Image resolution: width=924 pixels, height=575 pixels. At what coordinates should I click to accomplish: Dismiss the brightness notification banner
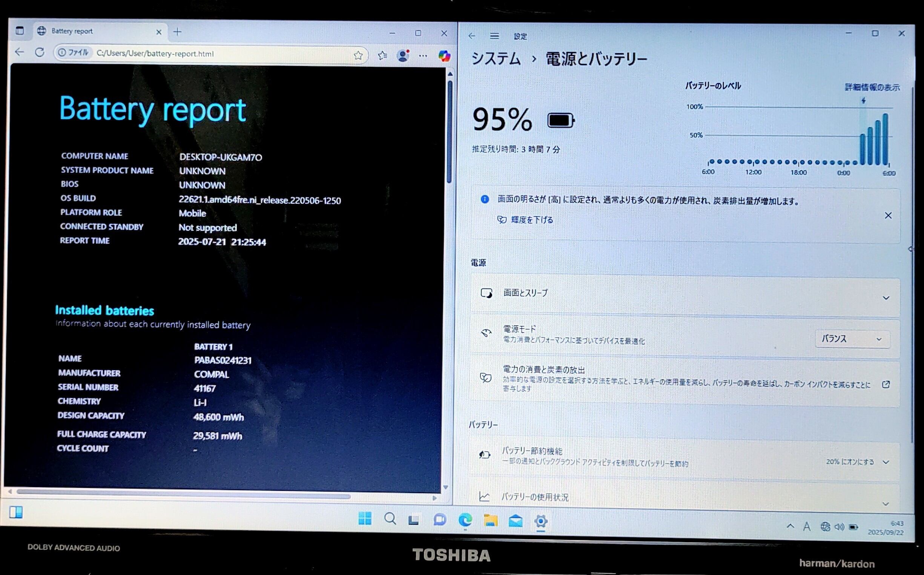[x=888, y=216]
